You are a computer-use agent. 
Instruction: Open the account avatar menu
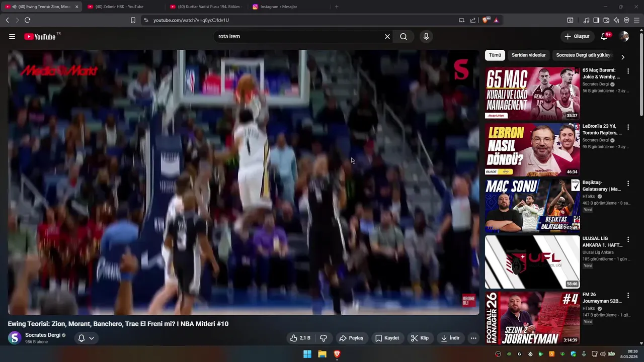(x=624, y=36)
